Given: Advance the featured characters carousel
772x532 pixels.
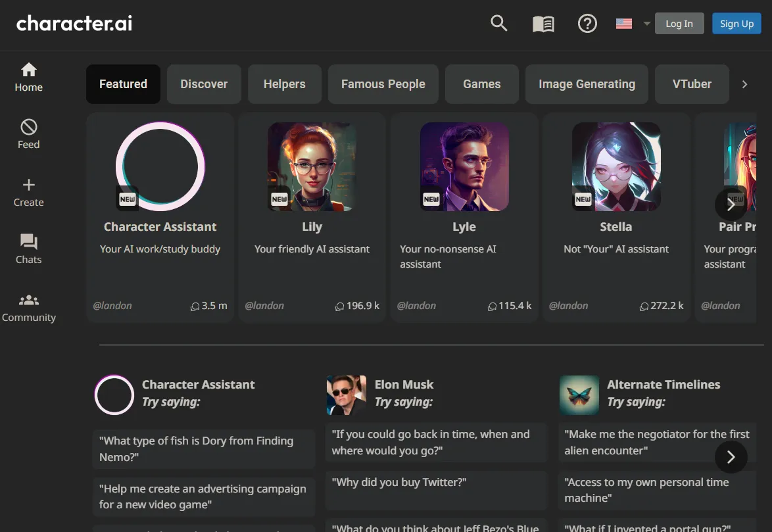Looking at the screenshot, I should pos(731,205).
